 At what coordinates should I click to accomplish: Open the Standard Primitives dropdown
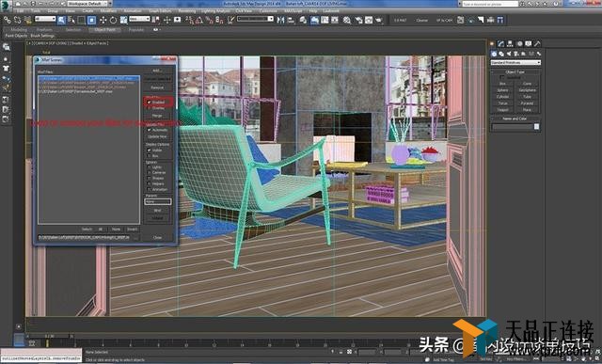pyautogui.click(x=515, y=62)
